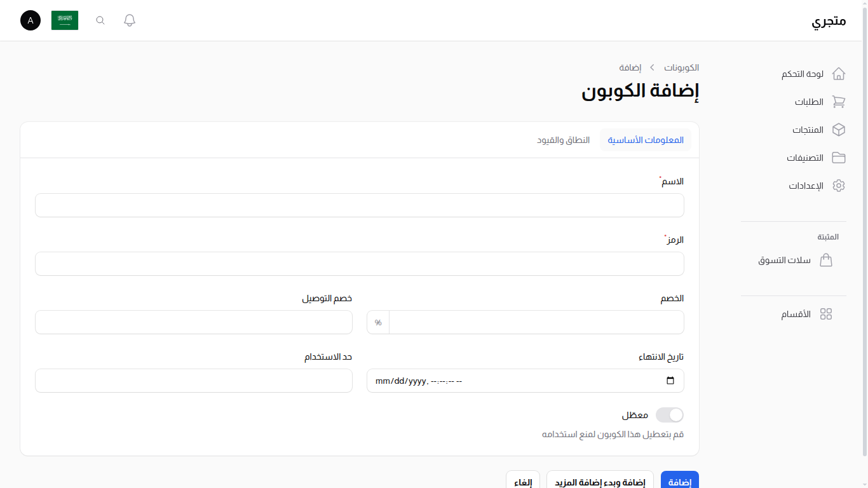Open the تاريخ الانتهاء date picker
Viewport: 868px width, 488px height.
pos(670,381)
